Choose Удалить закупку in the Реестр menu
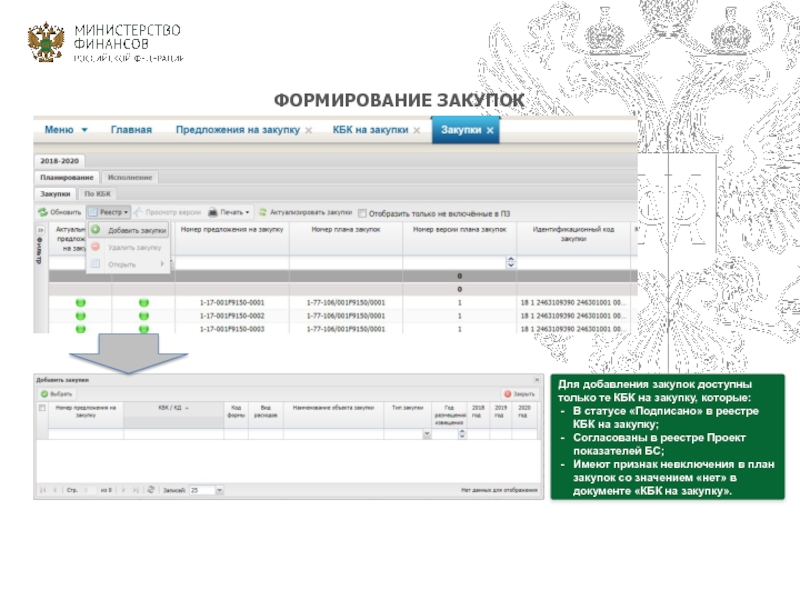 tap(129, 247)
